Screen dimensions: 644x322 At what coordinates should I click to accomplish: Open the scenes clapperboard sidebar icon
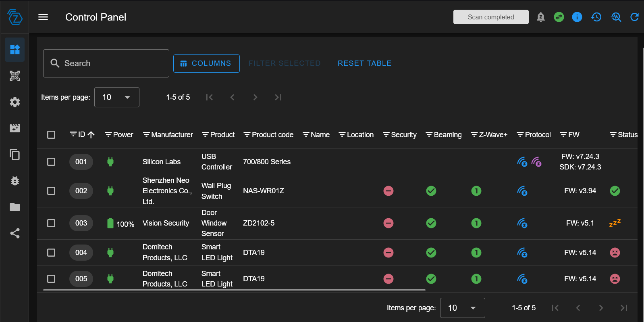coord(15,128)
